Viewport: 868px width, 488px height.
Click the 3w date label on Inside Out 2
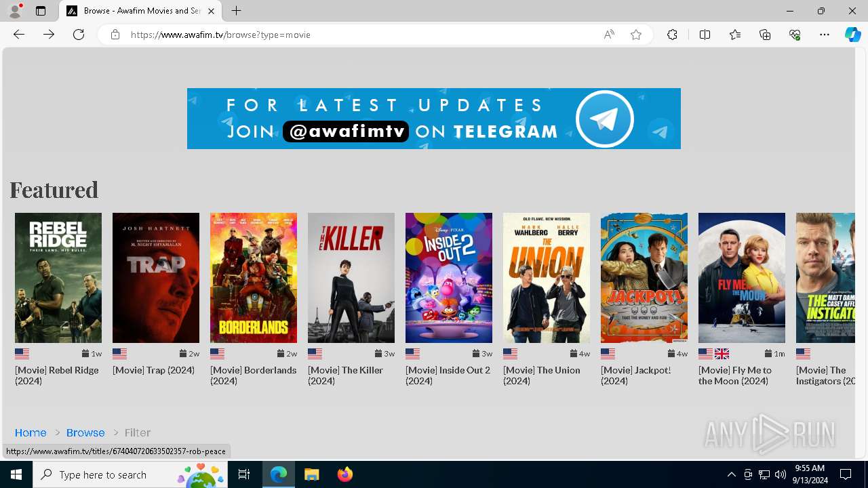click(x=482, y=354)
